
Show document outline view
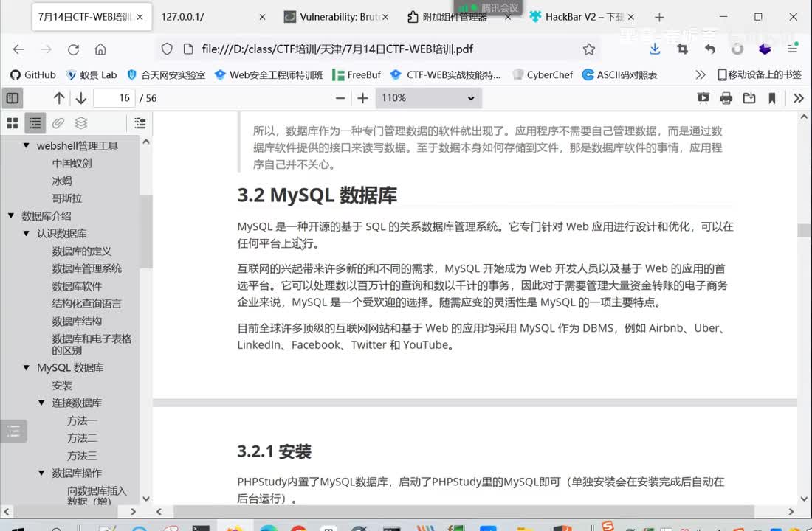[35, 122]
